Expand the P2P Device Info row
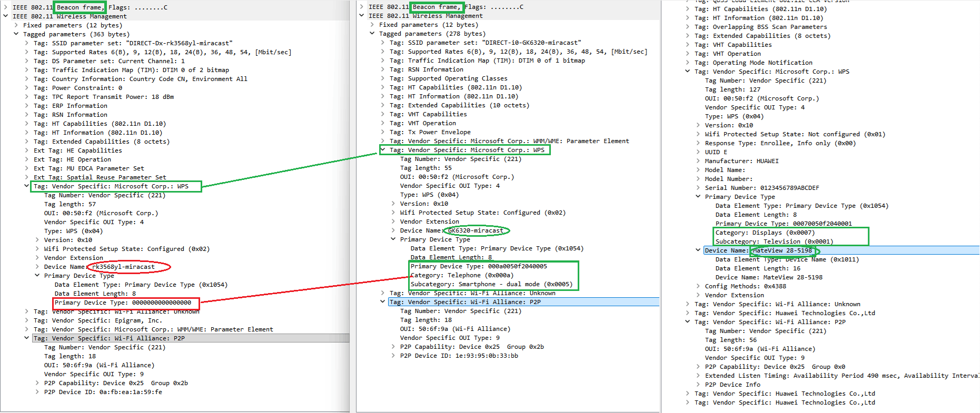980x413 pixels. 698,385
